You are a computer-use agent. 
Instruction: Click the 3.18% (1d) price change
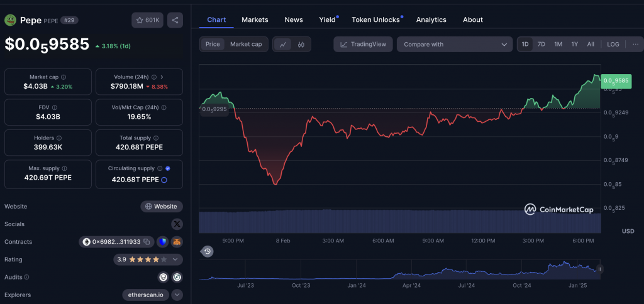[x=113, y=46]
